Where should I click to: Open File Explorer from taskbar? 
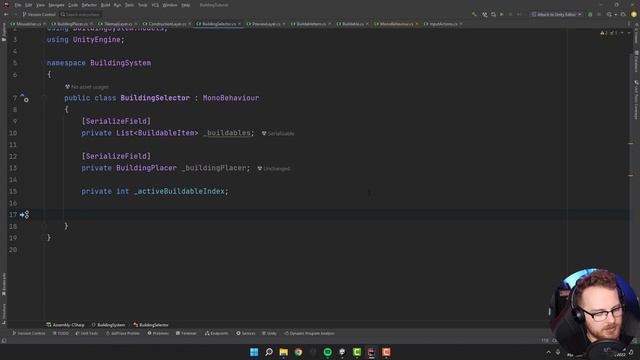[x=283, y=352]
